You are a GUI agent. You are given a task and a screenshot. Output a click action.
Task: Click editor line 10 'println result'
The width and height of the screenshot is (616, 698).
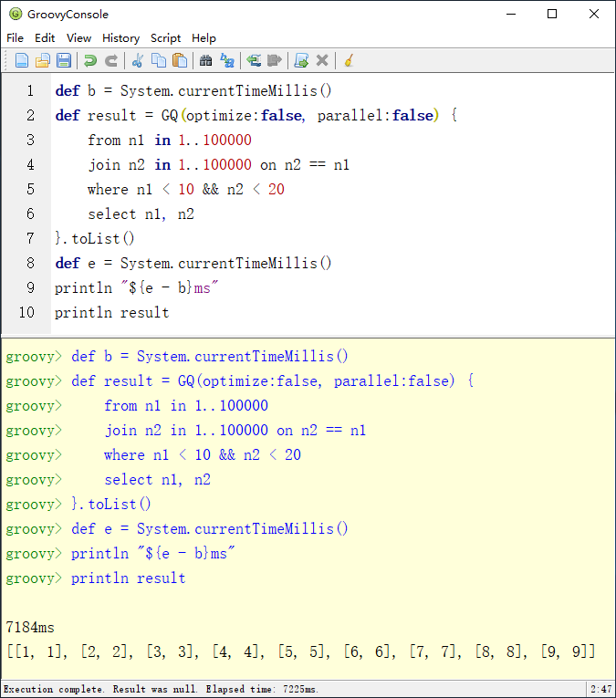pyautogui.click(x=111, y=312)
